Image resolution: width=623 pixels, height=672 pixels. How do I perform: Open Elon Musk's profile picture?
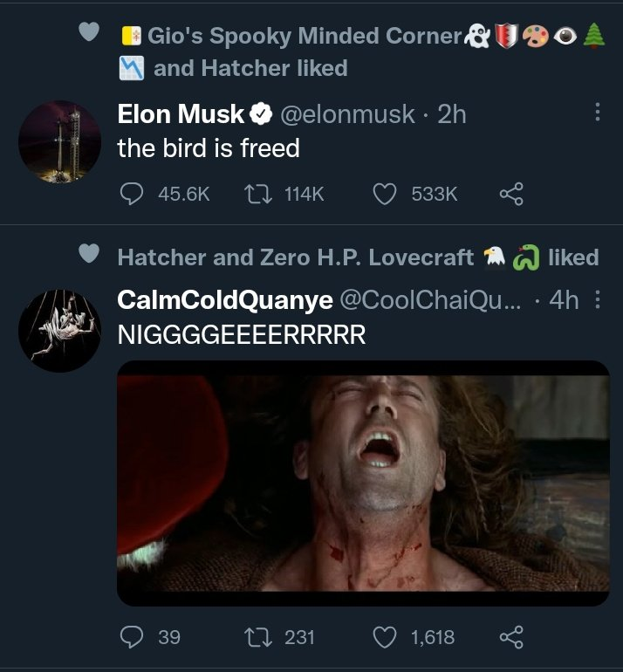pyautogui.click(x=60, y=142)
